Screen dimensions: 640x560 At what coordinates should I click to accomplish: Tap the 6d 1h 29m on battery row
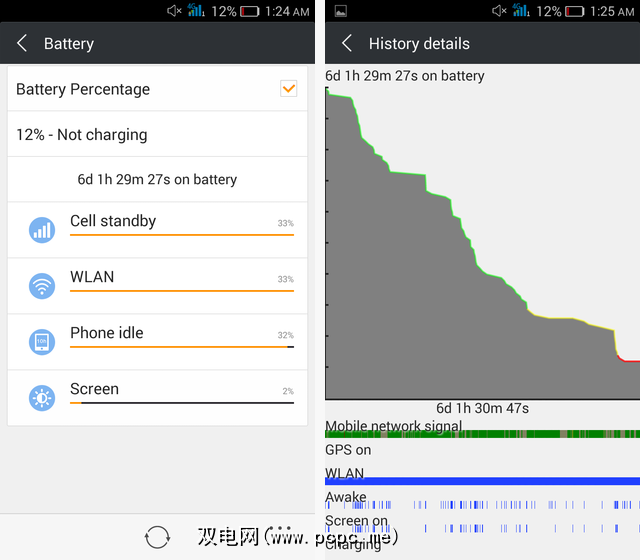(x=158, y=179)
